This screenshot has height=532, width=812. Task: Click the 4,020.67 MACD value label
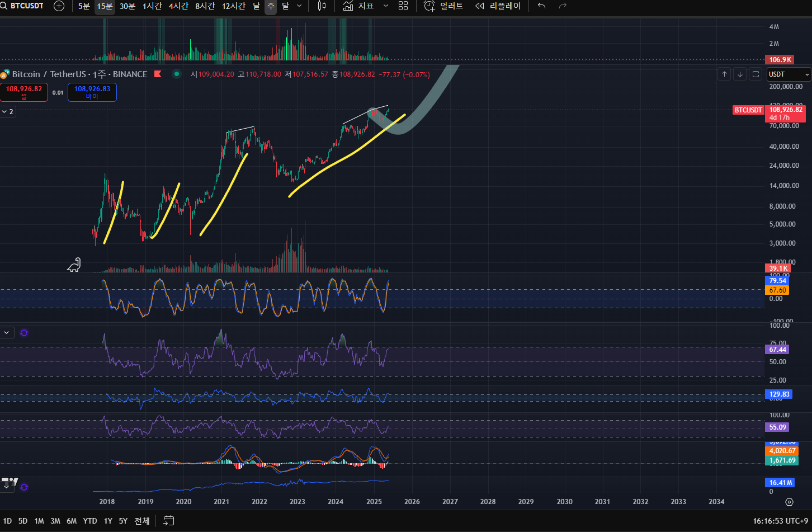[781, 451]
